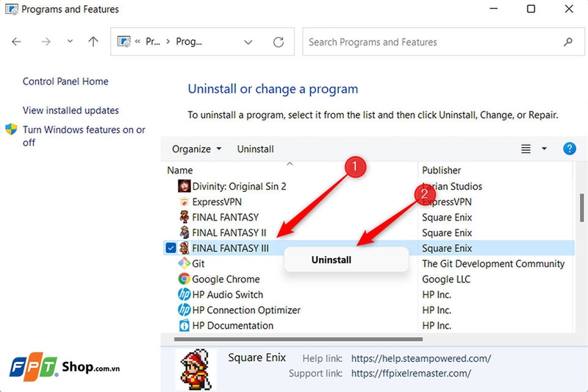This screenshot has width=588, height=392.
Task: Select the FINAL FANTASY II program icon
Action: pyautogui.click(x=184, y=232)
